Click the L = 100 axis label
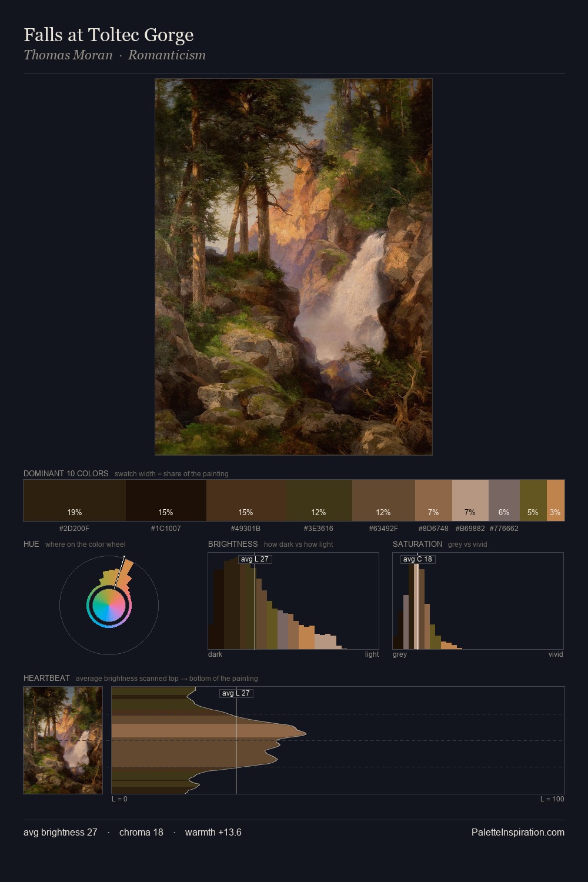588x882 pixels. 552,799
